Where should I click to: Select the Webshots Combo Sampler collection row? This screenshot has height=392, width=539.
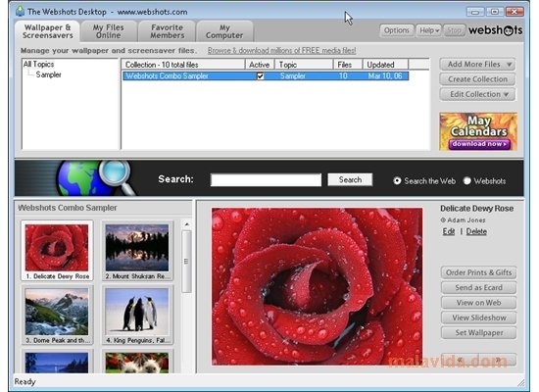(266, 75)
